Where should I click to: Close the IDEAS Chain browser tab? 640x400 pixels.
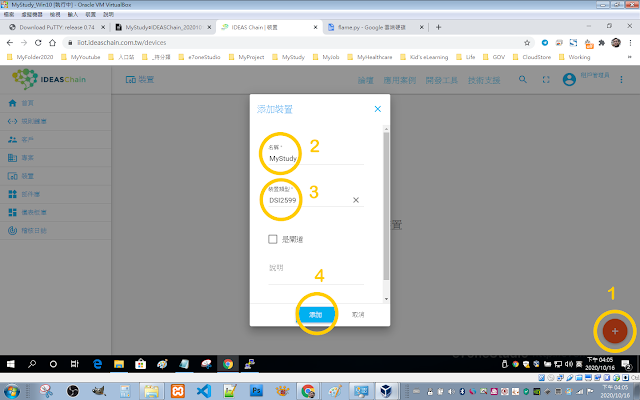316,27
